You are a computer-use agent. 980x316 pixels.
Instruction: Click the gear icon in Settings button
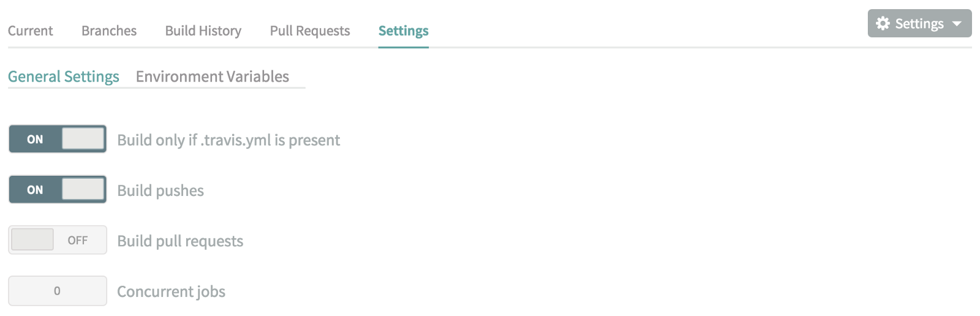coord(883,23)
